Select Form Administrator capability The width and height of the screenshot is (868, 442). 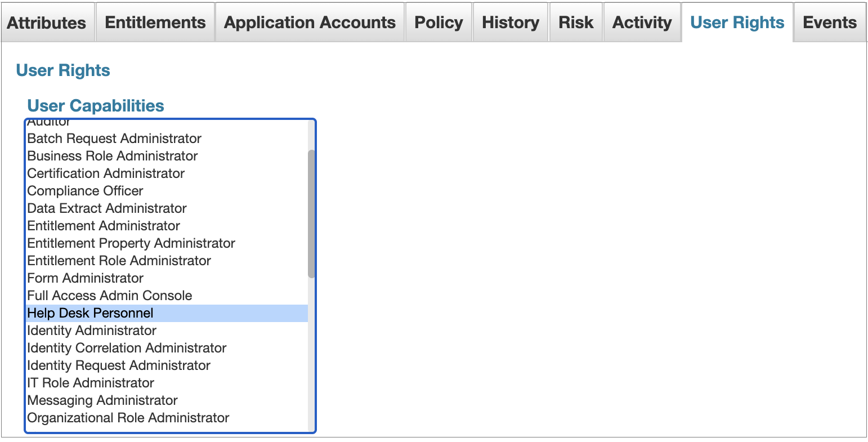85,278
